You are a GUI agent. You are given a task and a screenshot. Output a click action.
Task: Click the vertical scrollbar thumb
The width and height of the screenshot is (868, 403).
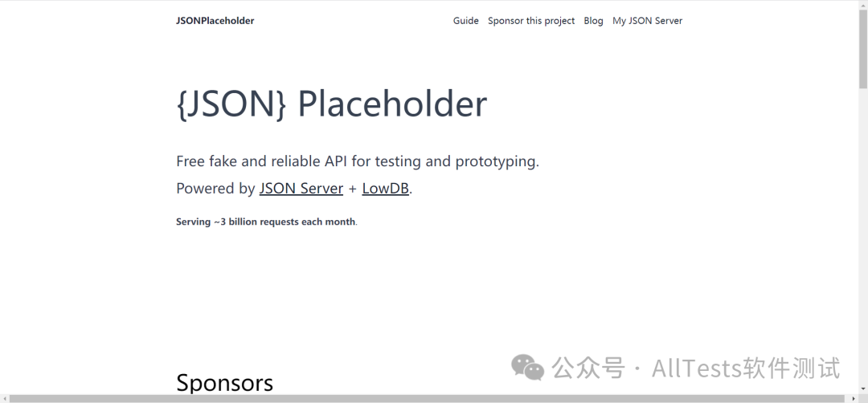point(863,47)
